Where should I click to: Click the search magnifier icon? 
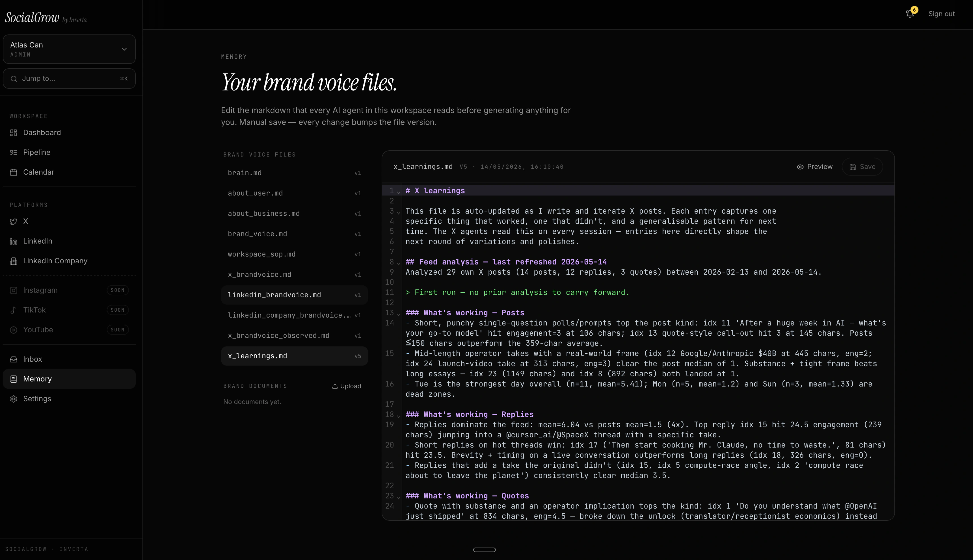[x=14, y=79]
